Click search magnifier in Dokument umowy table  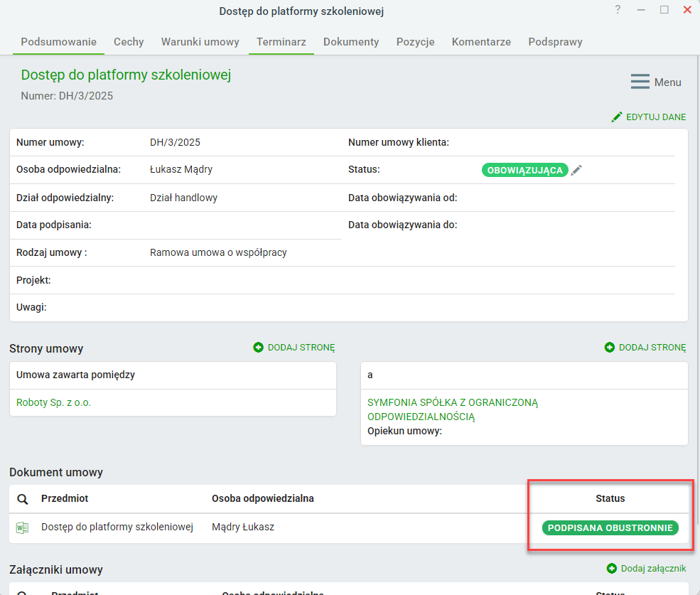click(x=22, y=499)
